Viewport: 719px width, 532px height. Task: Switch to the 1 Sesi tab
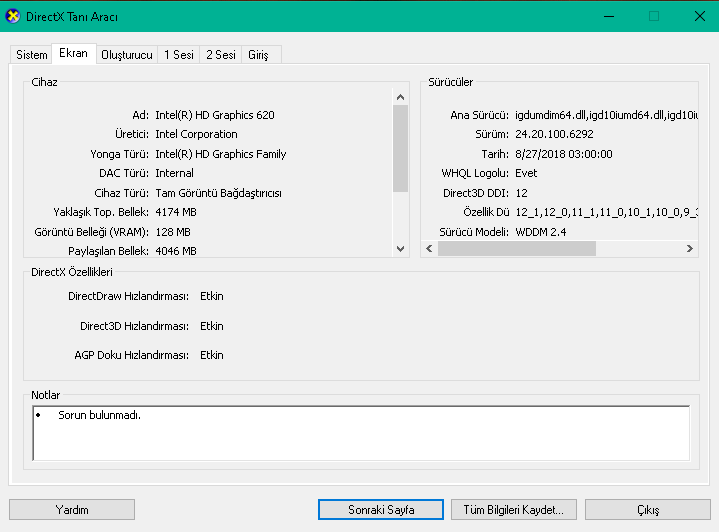pyautogui.click(x=179, y=55)
